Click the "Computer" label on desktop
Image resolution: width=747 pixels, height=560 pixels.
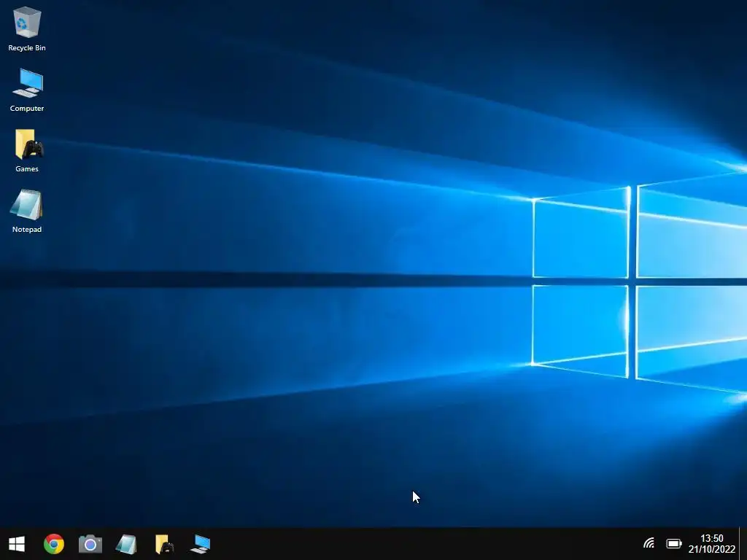pos(27,108)
